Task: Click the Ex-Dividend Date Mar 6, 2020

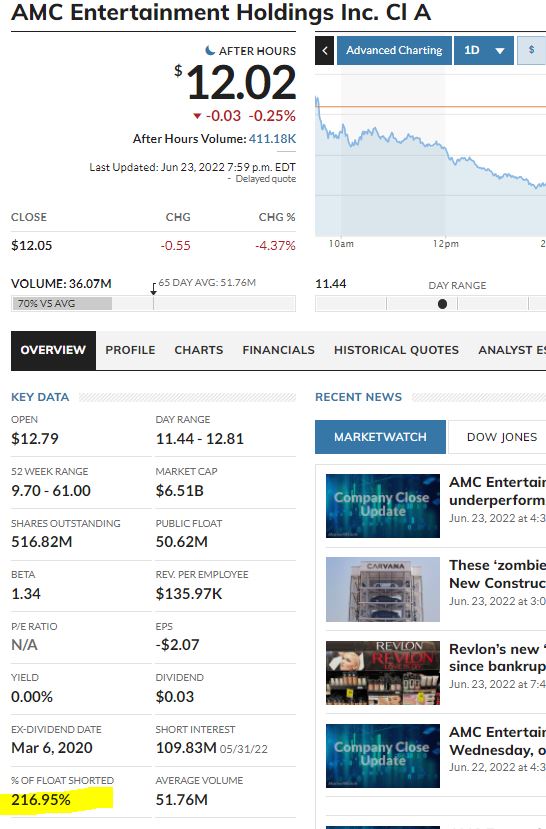Action: [52, 748]
